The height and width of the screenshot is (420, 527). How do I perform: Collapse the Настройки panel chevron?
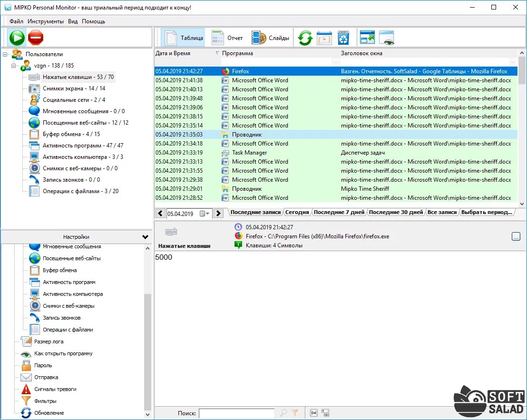coord(145,237)
